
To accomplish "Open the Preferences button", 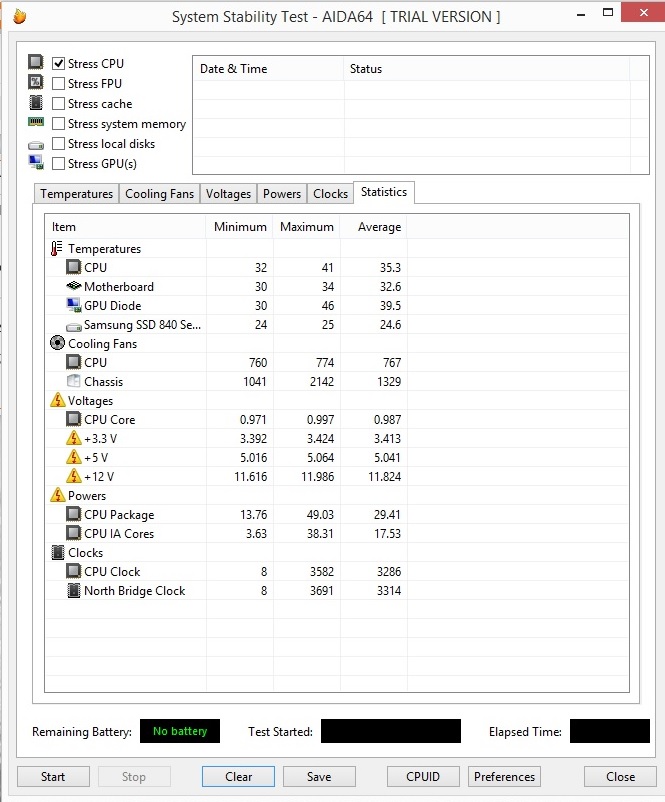I will (504, 776).
